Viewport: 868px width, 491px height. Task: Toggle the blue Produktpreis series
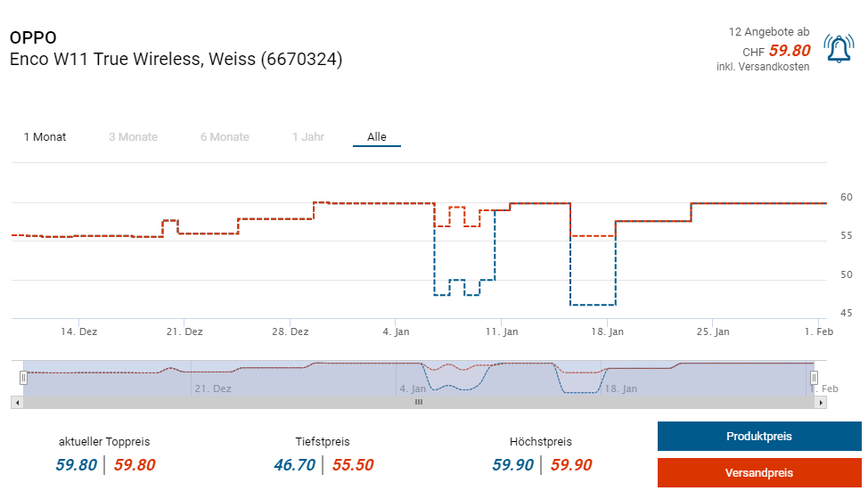[x=759, y=437]
